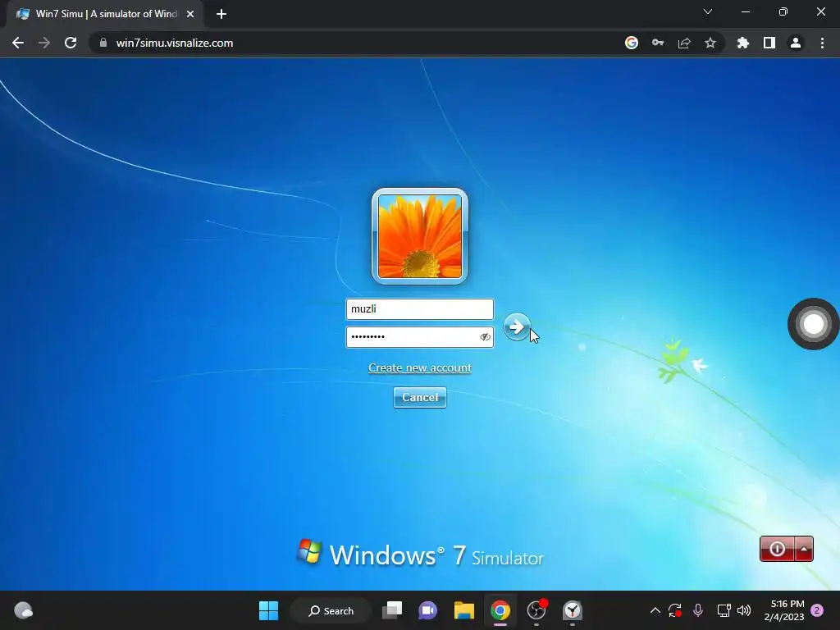The width and height of the screenshot is (840, 630).
Task: Focus the password input field
Action: [x=419, y=337]
